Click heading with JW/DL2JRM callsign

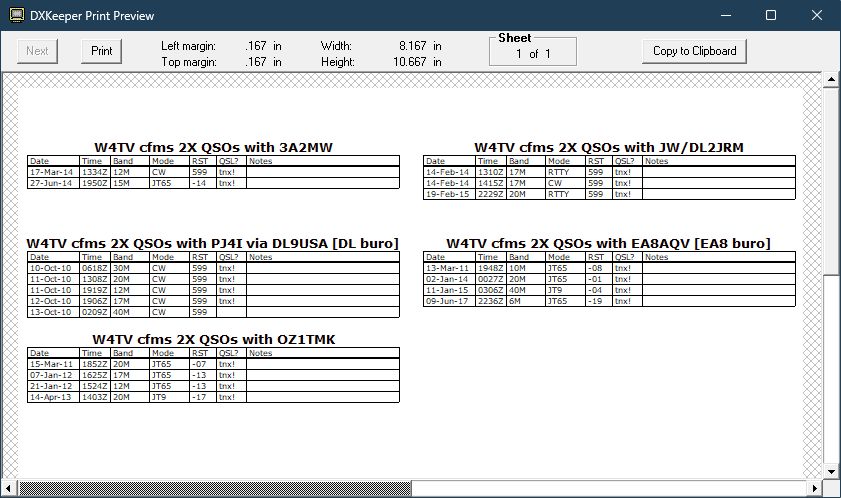pyautogui.click(x=609, y=148)
